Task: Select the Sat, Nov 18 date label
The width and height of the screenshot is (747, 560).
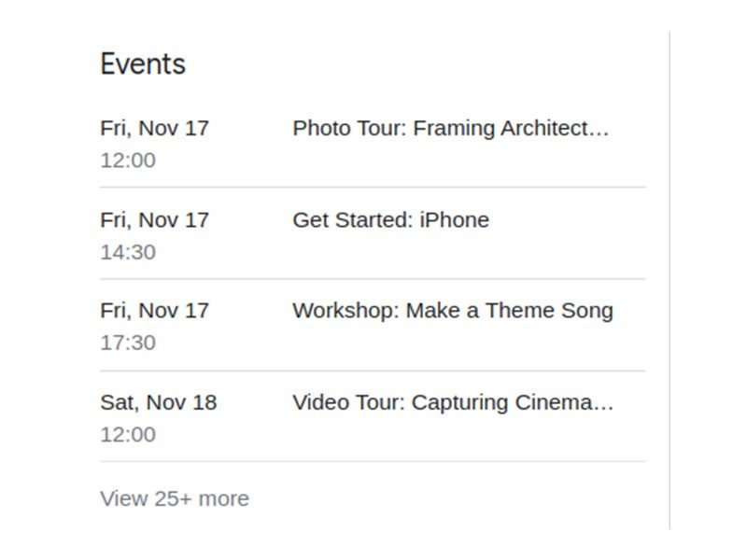Action: 157,403
